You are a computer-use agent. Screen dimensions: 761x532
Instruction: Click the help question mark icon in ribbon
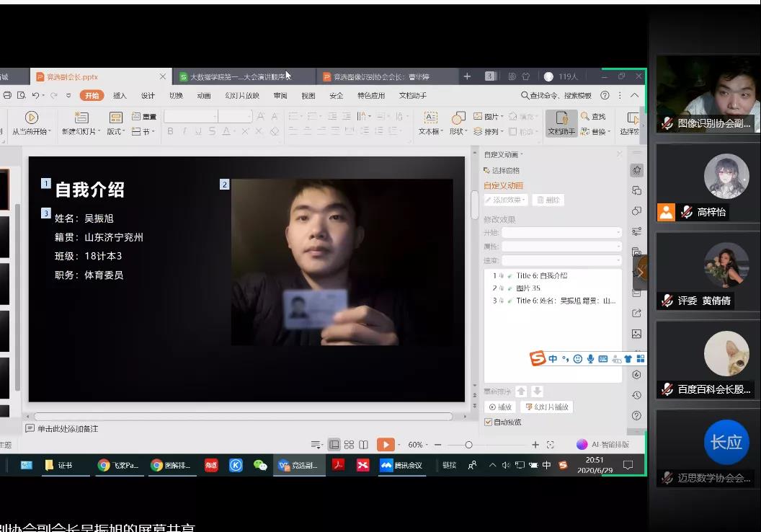(x=605, y=96)
